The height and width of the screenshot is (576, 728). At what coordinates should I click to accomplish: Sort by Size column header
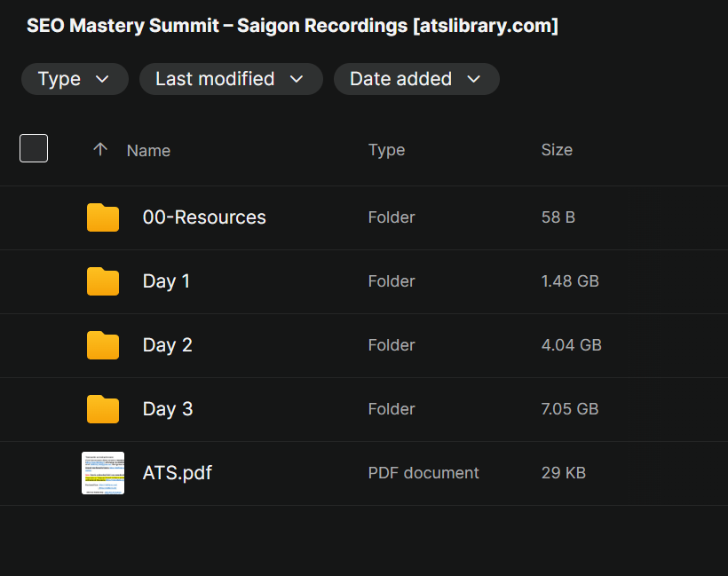pos(557,150)
